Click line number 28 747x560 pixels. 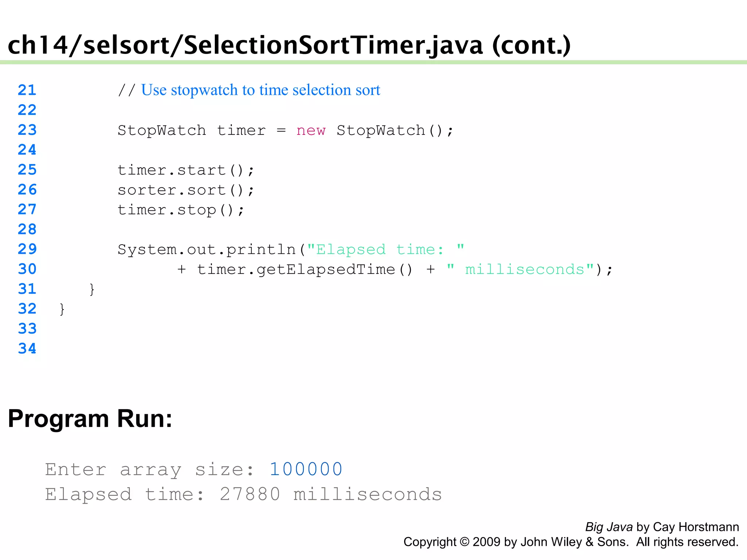point(27,229)
